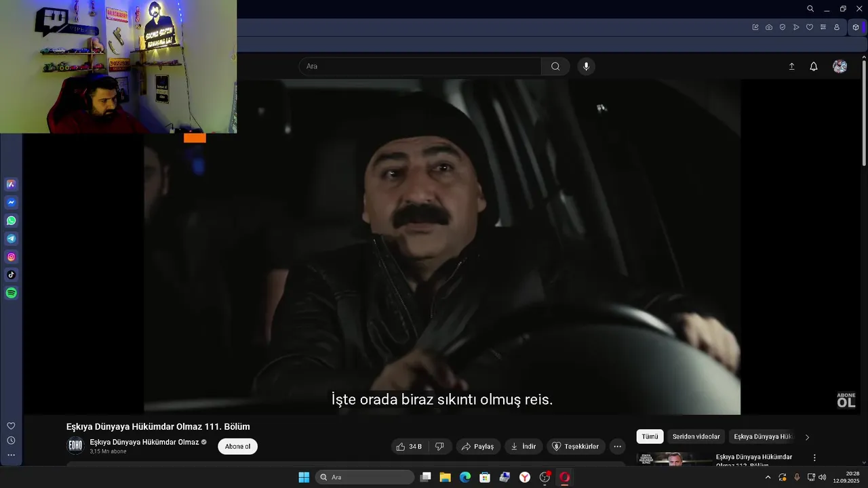Add page to bookmarks heart in toolbar
This screenshot has height=488, width=868.
point(810,27)
